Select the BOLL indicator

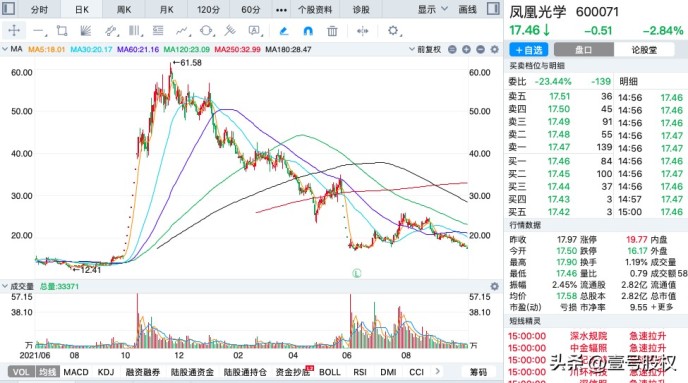330,372
